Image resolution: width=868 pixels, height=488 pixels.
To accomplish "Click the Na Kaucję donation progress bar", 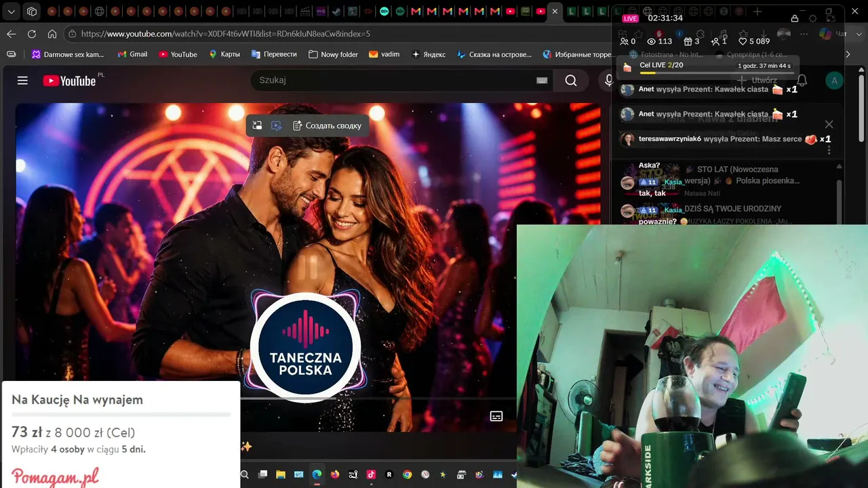I will click(121, 414).
